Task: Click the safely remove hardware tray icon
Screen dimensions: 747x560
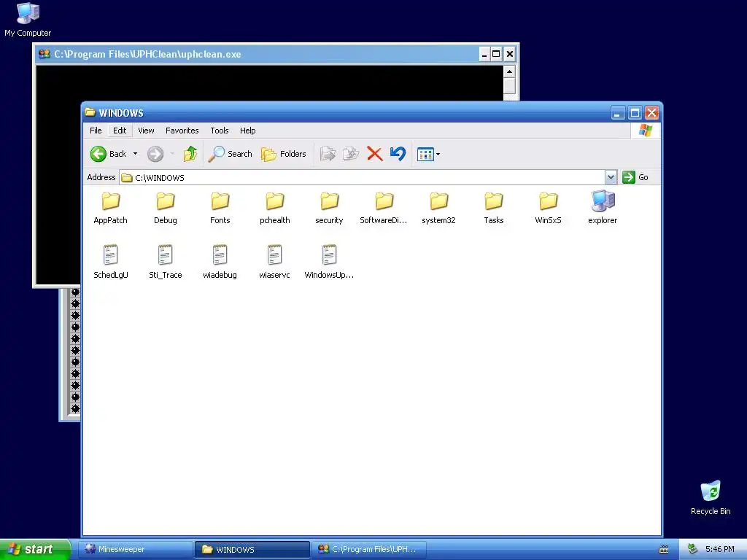Action: pyautogui.click(x=692, y=549)
